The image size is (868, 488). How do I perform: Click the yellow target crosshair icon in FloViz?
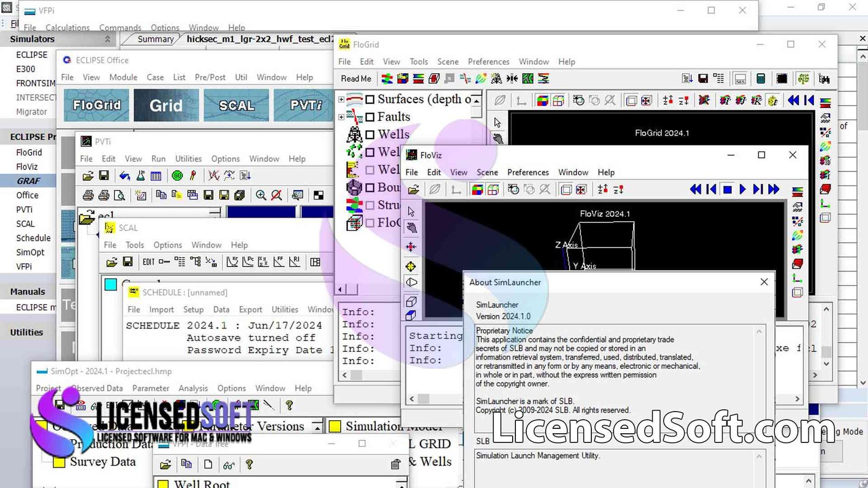[411, 266]
